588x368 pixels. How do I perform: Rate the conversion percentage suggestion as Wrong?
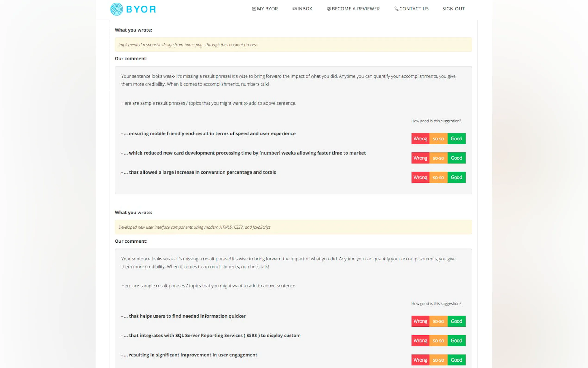click(420, 178)
